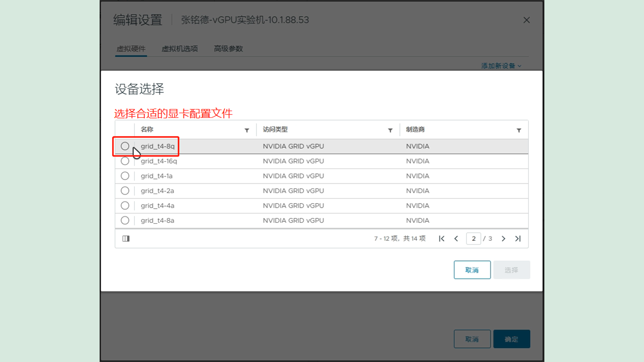
Task: Click 取消 in the 编辑设置 window
Action: (x=472, y=339)
